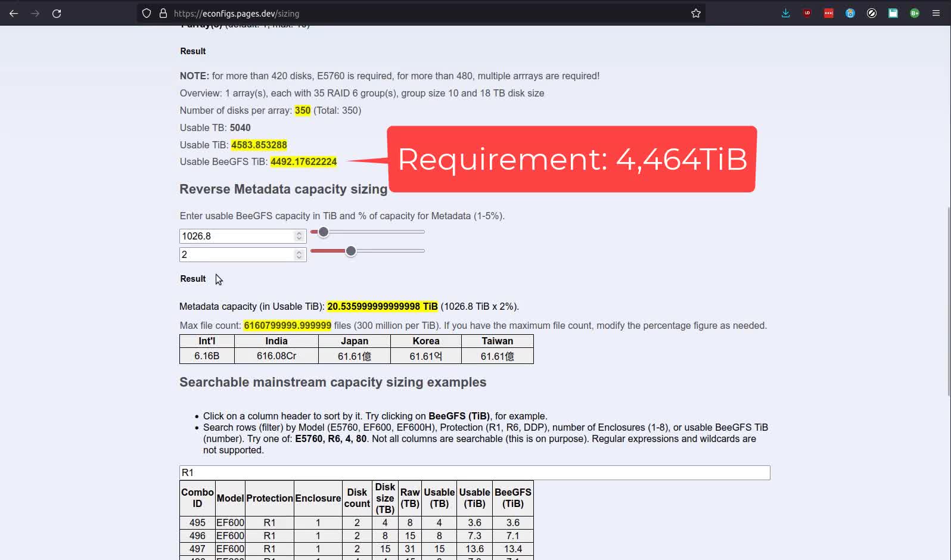Click highlighted disks per array value 350
The image size is (951, 560).
click(x=303, y=110)
